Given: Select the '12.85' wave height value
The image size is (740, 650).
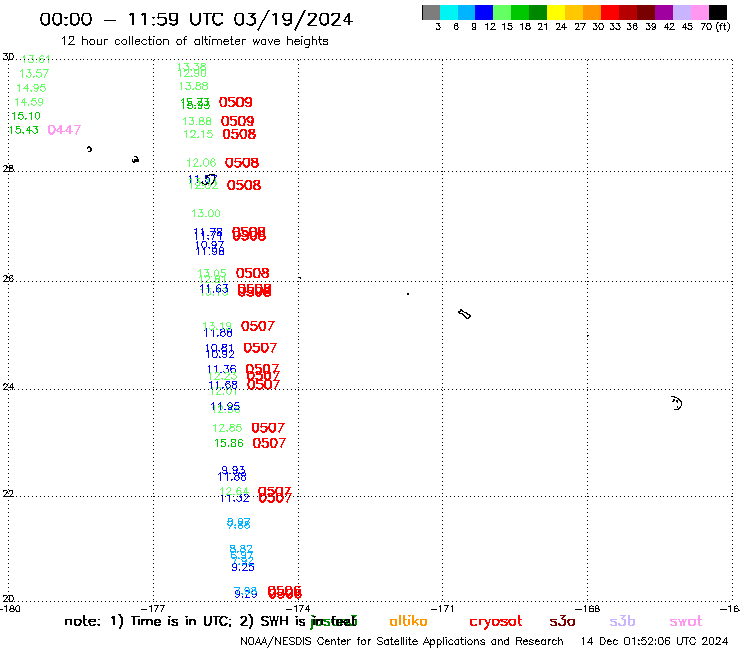Looking at the screenshot, I should pyautogui.click(x=227, y=428).
